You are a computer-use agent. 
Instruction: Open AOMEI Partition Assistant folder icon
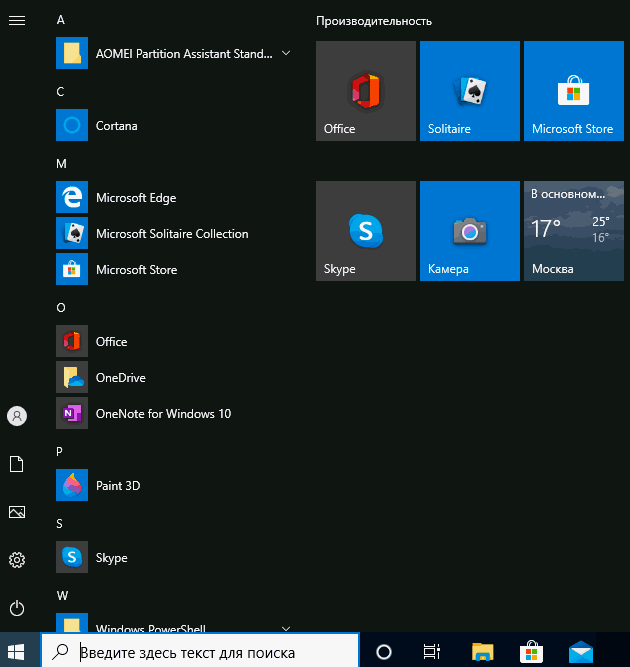pyautogui.click(x=72, y=53)
